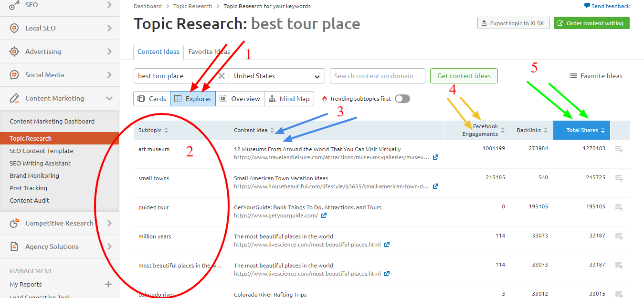Open external link icon in million years row

tap(387, 245)
